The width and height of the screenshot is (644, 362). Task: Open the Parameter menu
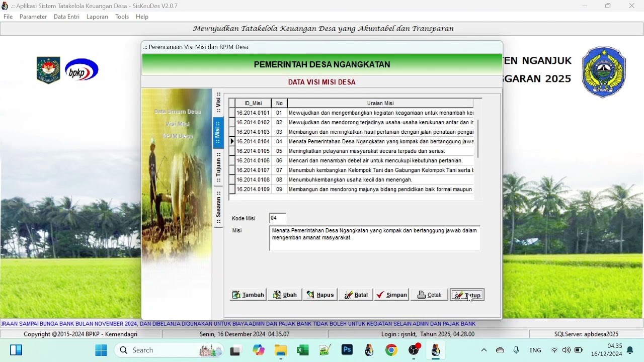(x=33, y=17)
